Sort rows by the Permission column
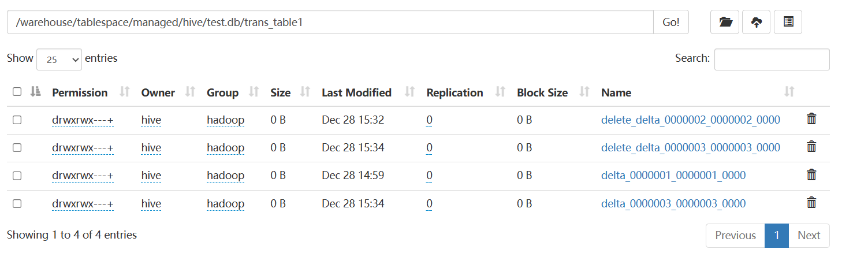 [80, 92]
